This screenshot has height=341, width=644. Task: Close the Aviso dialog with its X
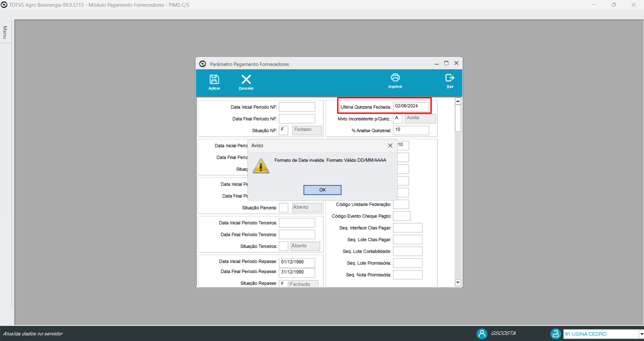pos(390,146)
